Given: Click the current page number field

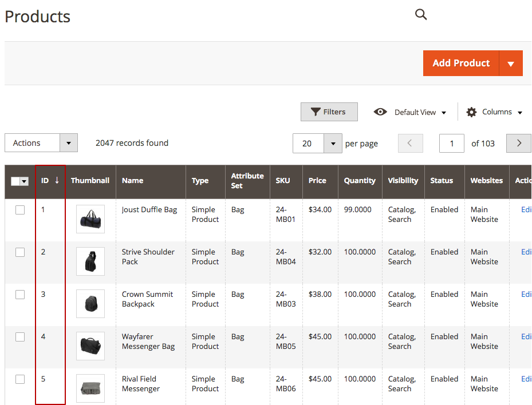Looking at the screenshot, I should (452, 144).
